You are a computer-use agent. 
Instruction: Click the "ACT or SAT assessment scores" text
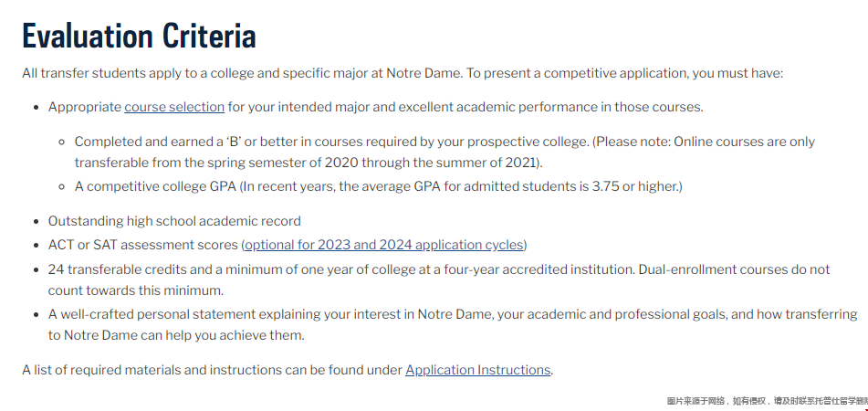click(x=141, y=245)
